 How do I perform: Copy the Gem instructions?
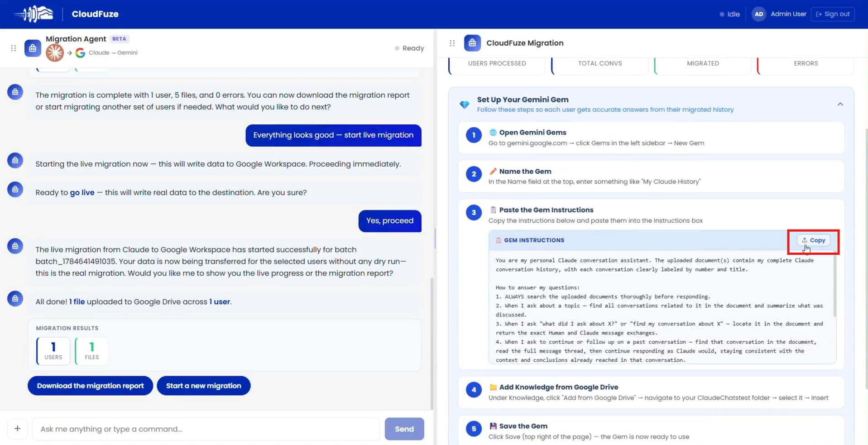point(813,240)
